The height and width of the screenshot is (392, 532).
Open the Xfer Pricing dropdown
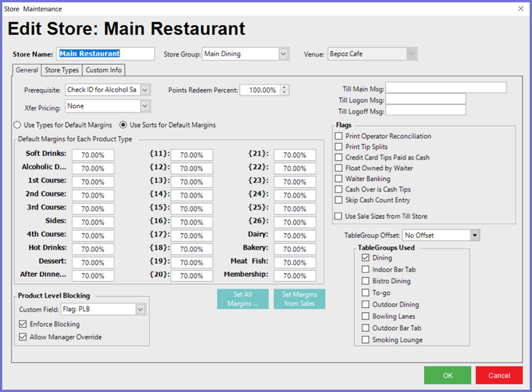tap(145, 106)
